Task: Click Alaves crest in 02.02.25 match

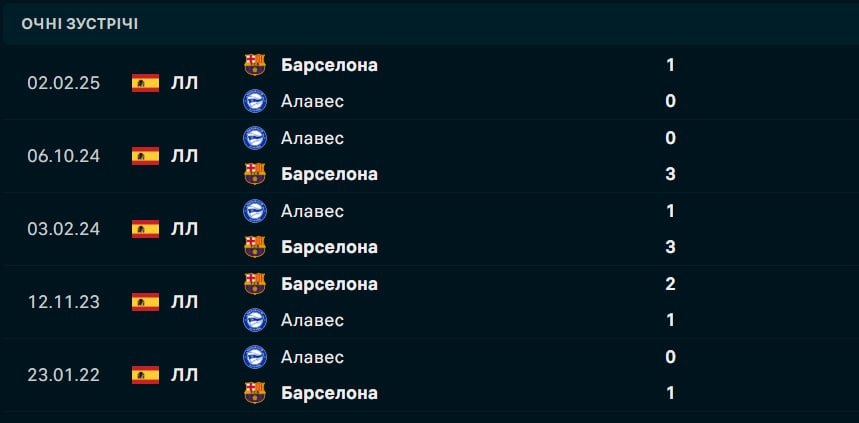Action: (x=255, y=101)
